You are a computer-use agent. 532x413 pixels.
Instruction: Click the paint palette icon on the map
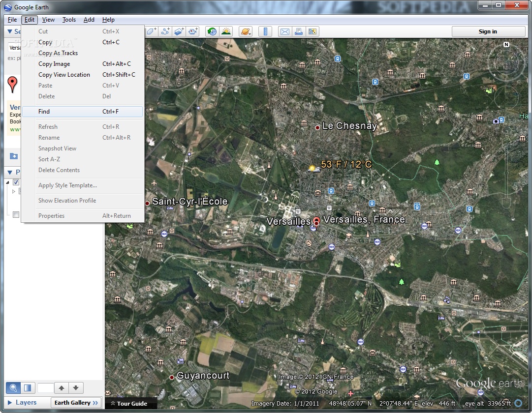click(309, 243)
